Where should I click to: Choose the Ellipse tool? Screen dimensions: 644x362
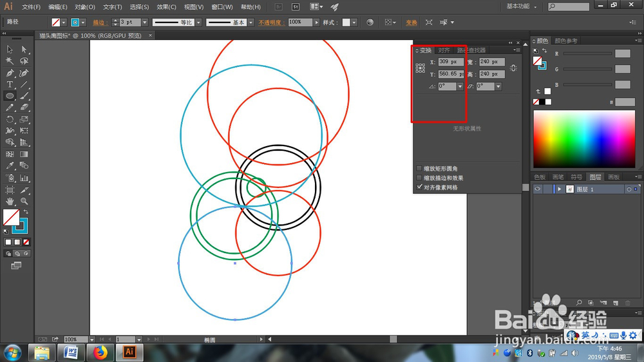tap(10, 96)
